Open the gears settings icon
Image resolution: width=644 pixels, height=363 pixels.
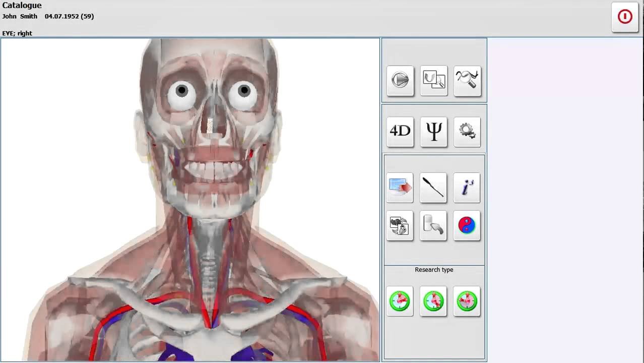(467, 132)
